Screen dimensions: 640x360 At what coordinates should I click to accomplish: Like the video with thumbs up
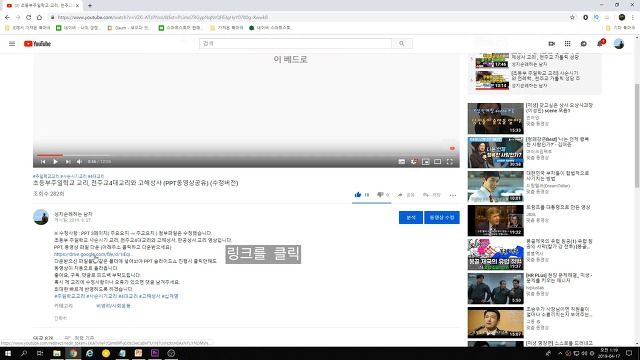(358, 195)
